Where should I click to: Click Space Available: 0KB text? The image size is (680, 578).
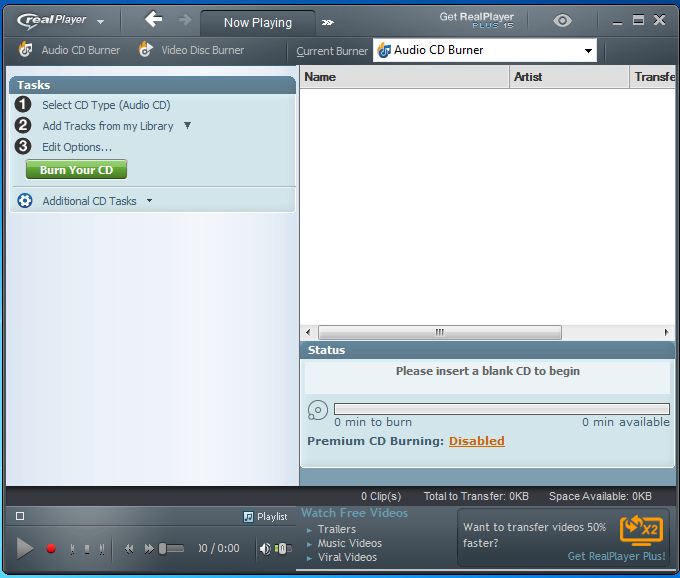click(600, 496)
